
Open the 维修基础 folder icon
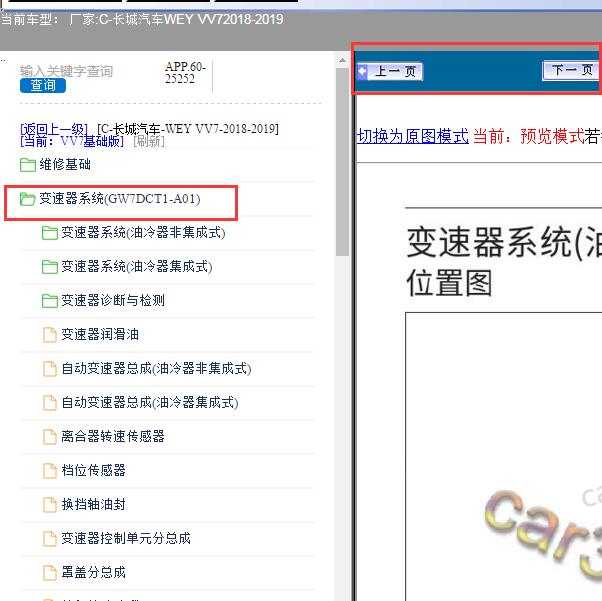[28, 165]
